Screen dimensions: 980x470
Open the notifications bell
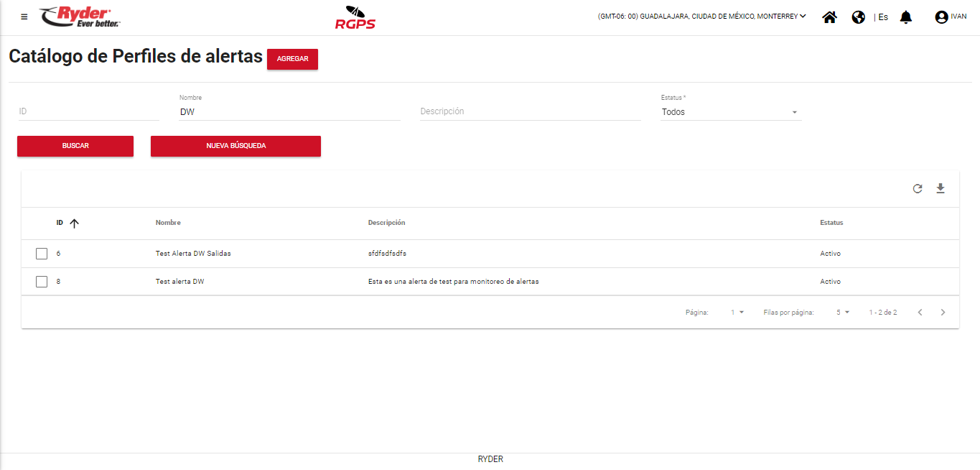coord(905,17)
